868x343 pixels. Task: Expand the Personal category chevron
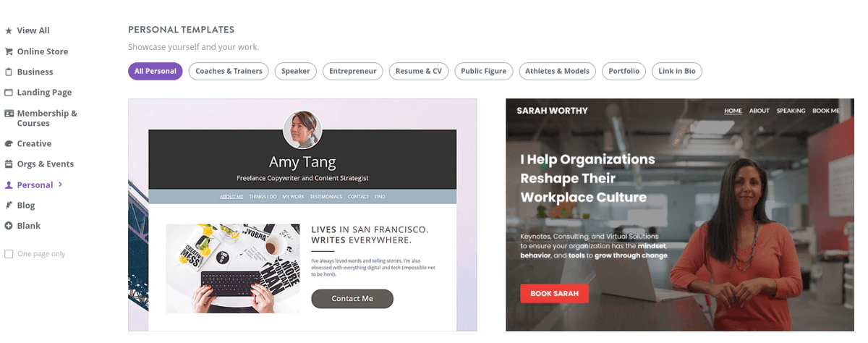(60, 185)
